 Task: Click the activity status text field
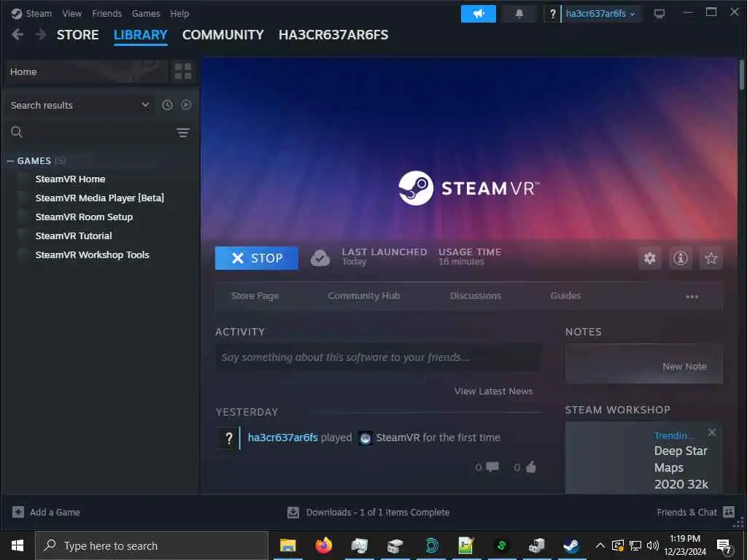click(x=379, y=357)
